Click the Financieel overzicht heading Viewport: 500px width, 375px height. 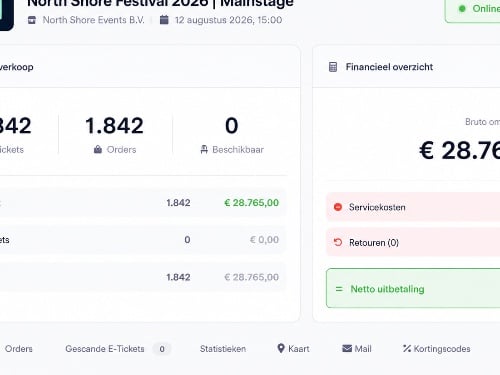[x=389, y=67]
